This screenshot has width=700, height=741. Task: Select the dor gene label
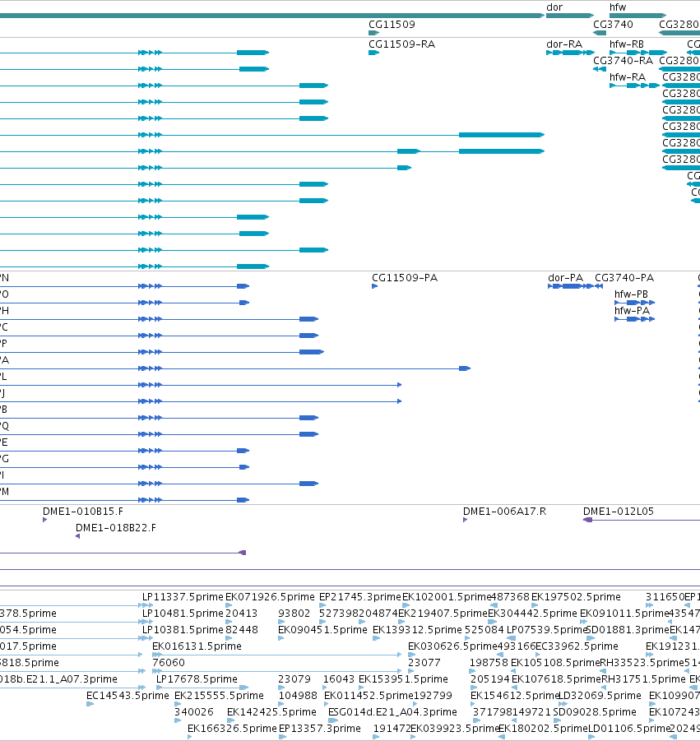tap(554, 7)
